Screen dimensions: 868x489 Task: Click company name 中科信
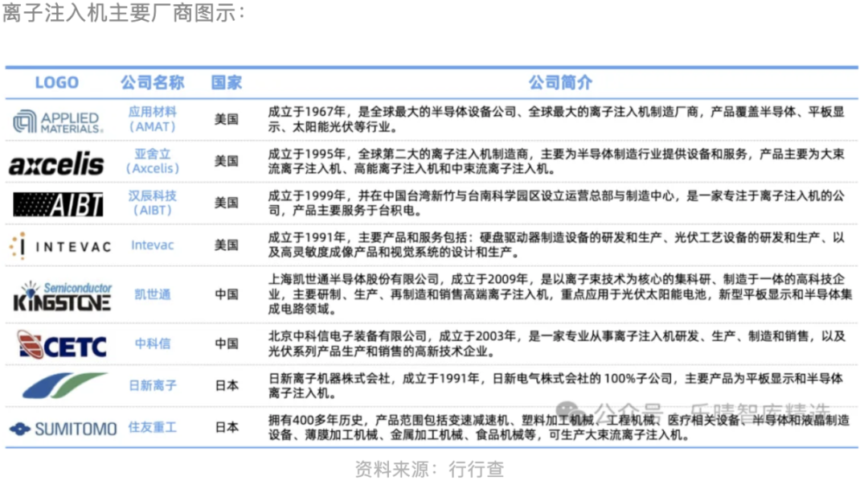pyautogui.click(x=152, y=343)
